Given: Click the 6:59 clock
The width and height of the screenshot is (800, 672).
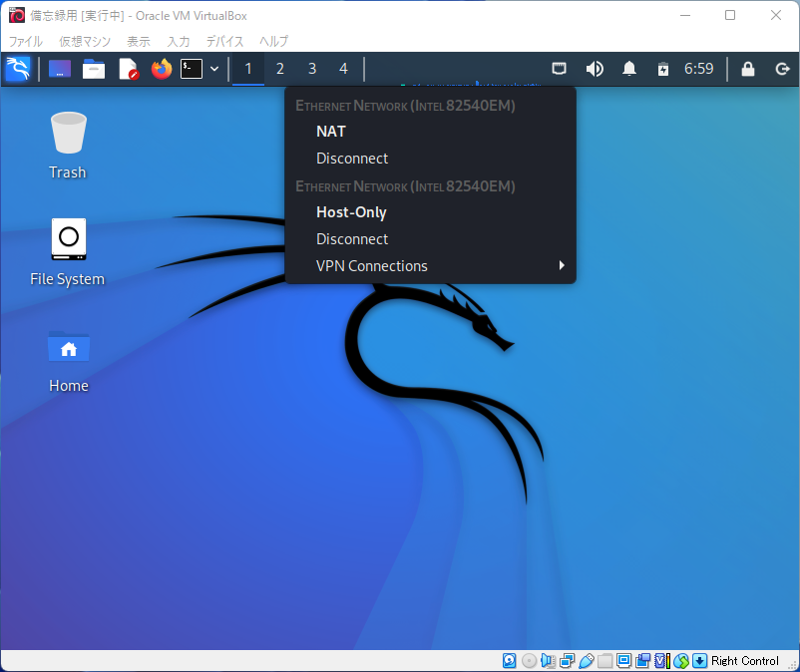Looking at the screenshot, I should pos(698,69).
